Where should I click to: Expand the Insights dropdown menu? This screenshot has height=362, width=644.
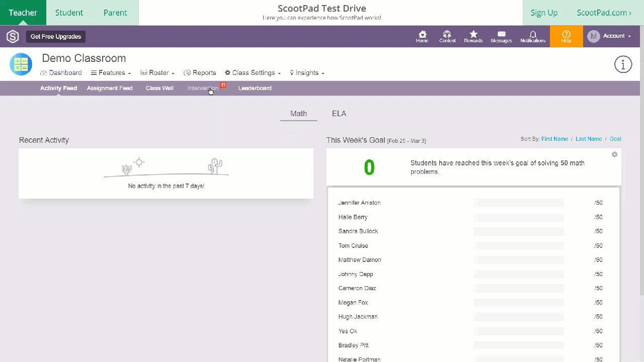tap(307, 73)
